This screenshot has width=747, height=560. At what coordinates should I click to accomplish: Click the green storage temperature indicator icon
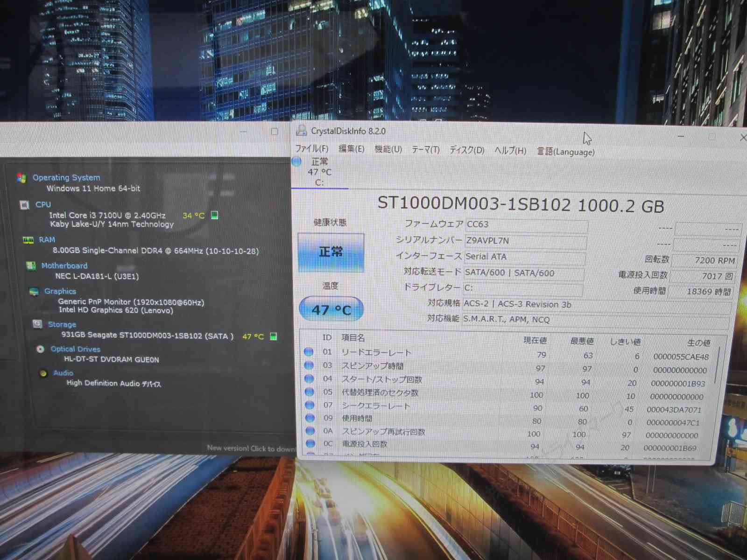pos(274,336)
